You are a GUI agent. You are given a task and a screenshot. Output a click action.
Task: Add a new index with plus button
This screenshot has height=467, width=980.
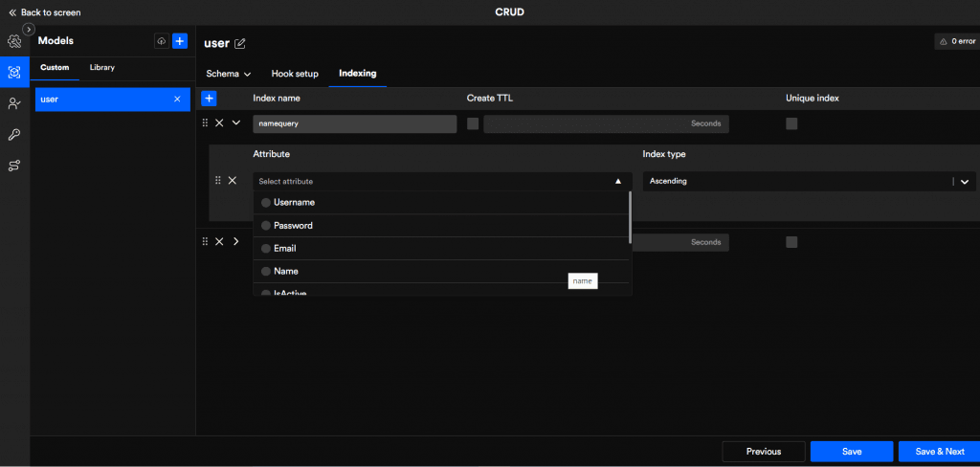pos(209,99)
